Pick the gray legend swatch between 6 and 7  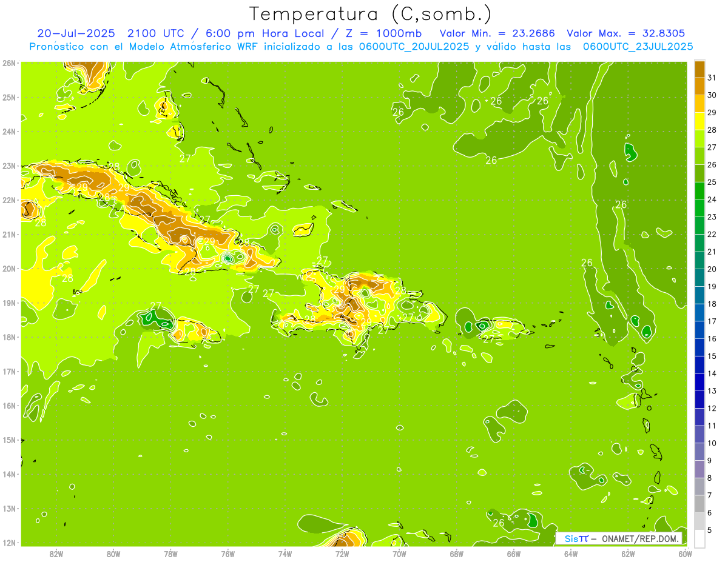click(699, 504)
